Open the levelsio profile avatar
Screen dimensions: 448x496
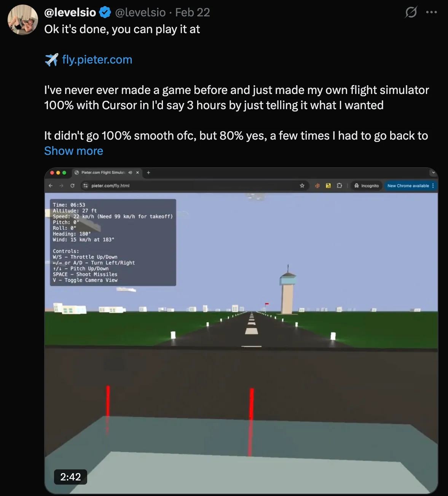[23, 20]
